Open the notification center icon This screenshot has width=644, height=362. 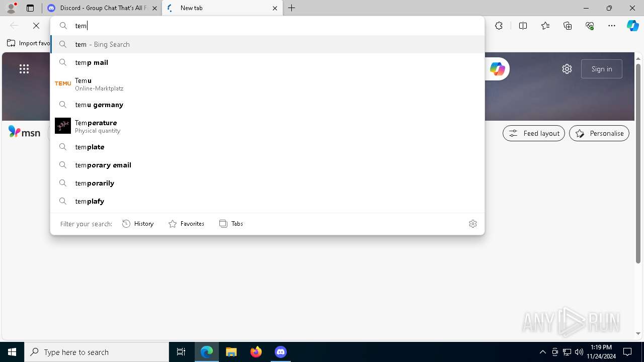628,352
